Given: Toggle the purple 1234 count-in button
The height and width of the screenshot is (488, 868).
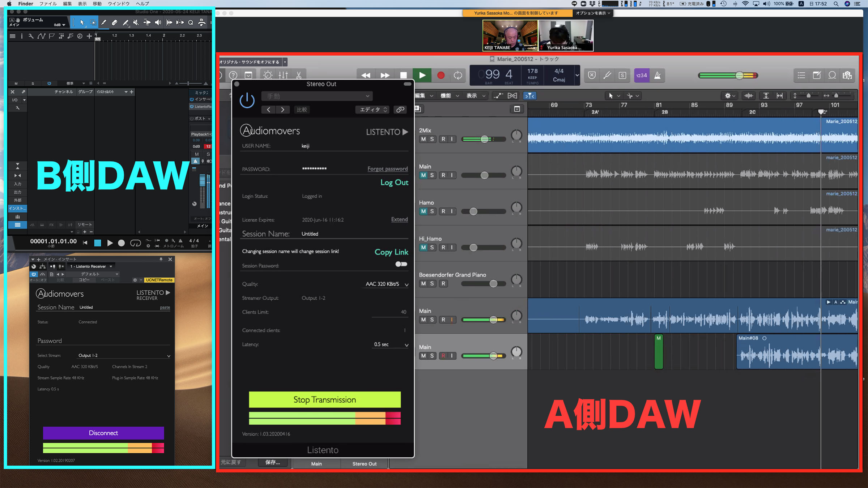Looking at the screenshot, I should [642, 75].
